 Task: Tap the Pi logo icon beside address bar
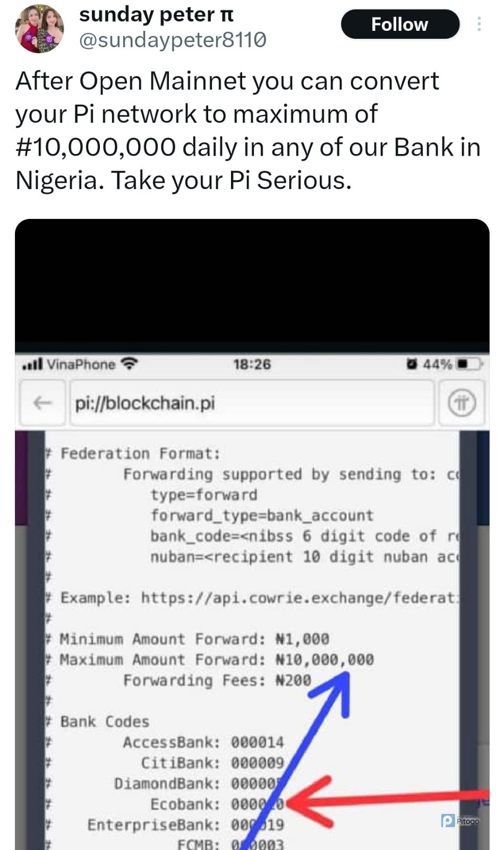[x=462, y=403]
